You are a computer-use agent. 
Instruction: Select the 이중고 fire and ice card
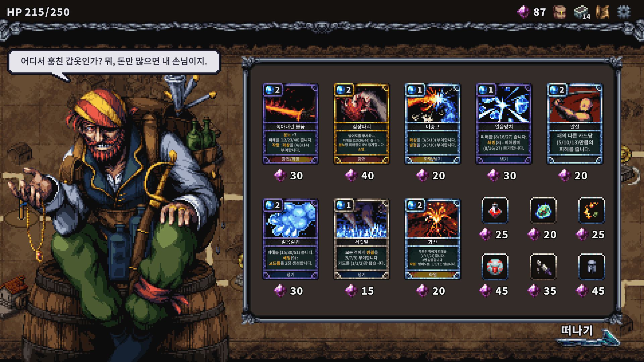(432, 124)
